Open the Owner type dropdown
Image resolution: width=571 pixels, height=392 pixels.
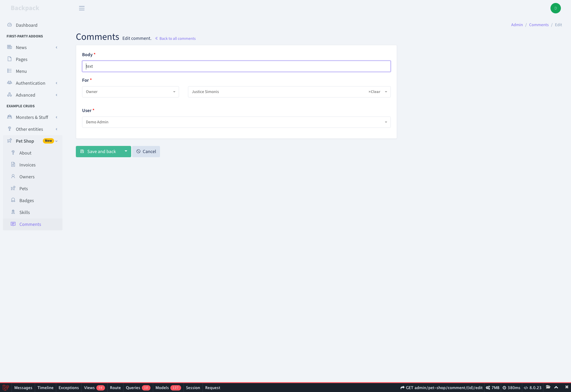click(130, 92)
